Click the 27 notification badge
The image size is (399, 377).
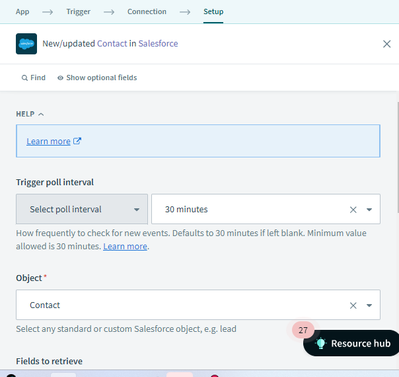click(303, 330)
